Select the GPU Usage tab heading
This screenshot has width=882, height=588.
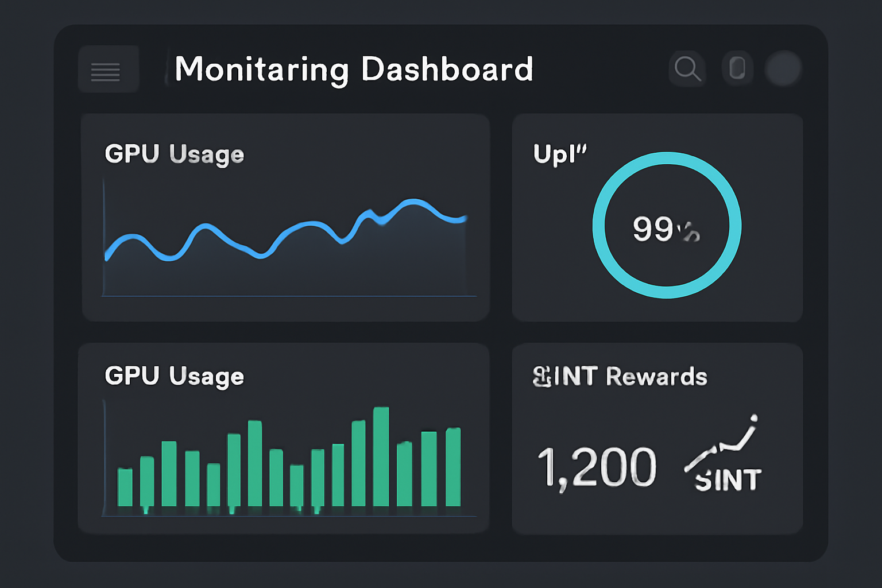pyautogui.click(x=174, y=153)
